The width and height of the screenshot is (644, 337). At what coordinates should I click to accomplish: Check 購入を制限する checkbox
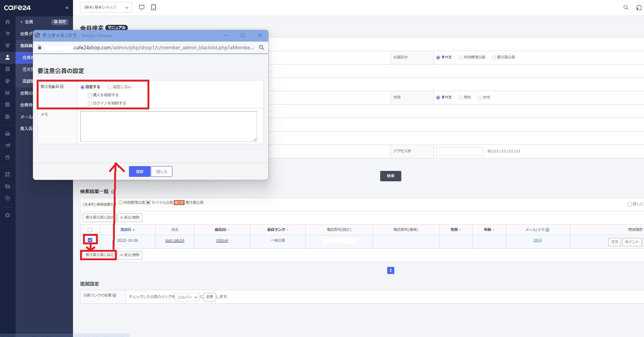[x=90, y=95]
